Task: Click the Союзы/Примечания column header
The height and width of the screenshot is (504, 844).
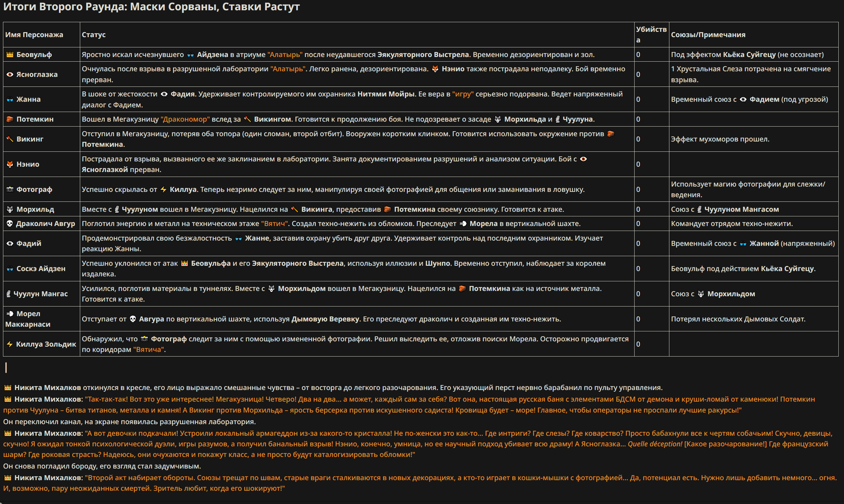Action: coord(708,35)
